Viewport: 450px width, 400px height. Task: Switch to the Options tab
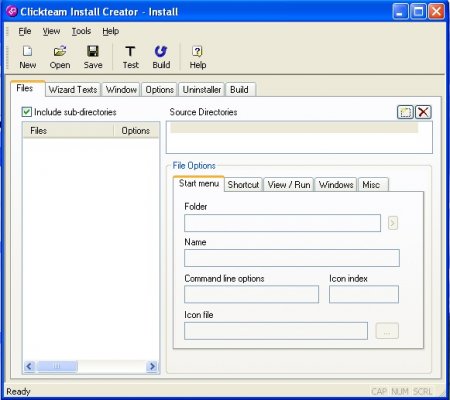click(159, 90)
